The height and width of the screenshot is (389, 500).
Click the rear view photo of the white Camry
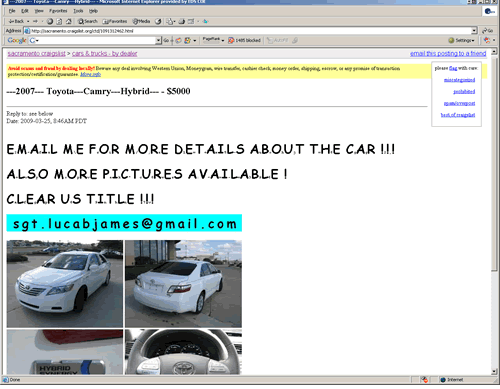click(183, 284)
